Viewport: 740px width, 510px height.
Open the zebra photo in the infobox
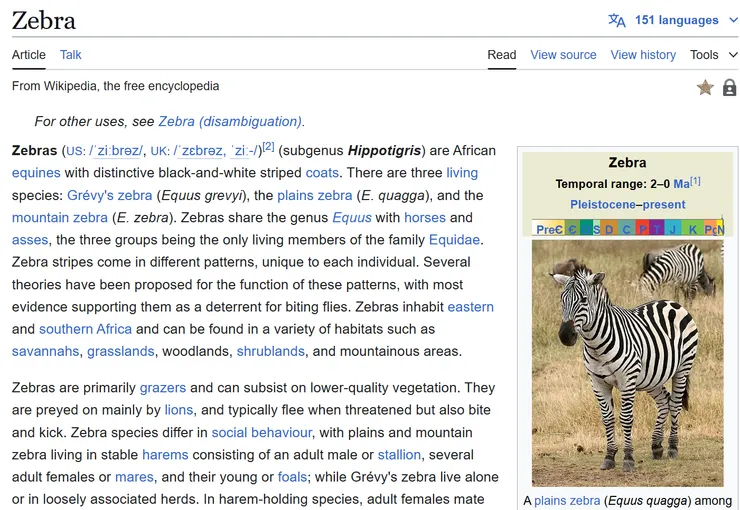click(627, 362)
